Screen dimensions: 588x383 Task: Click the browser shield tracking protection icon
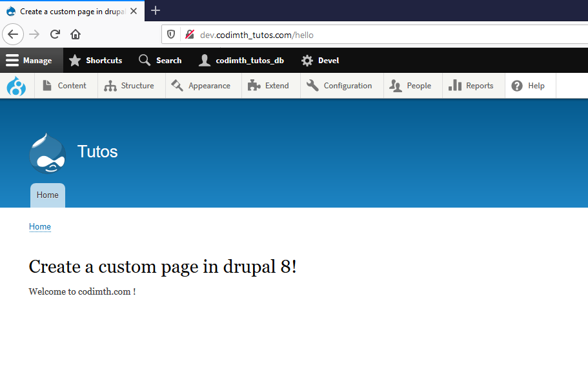point(170,34)
